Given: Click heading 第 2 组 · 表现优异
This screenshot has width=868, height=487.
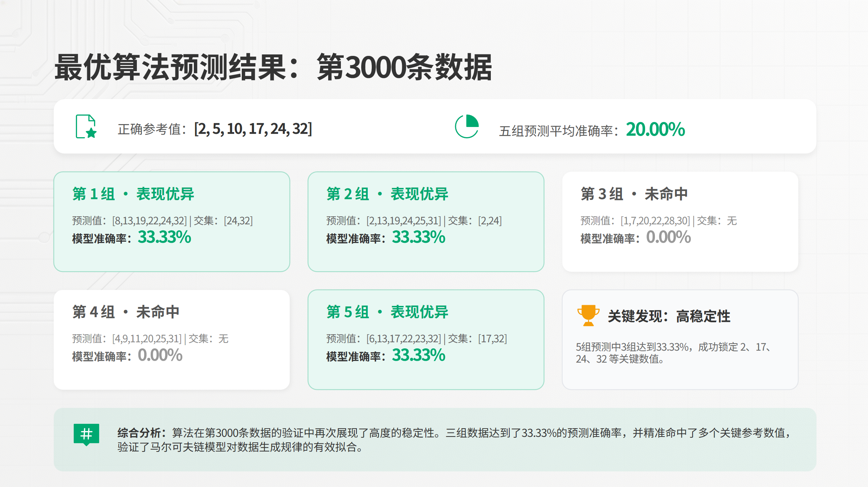Looking at the screenshot, I should pyautogui.click(x=387, y=194).
